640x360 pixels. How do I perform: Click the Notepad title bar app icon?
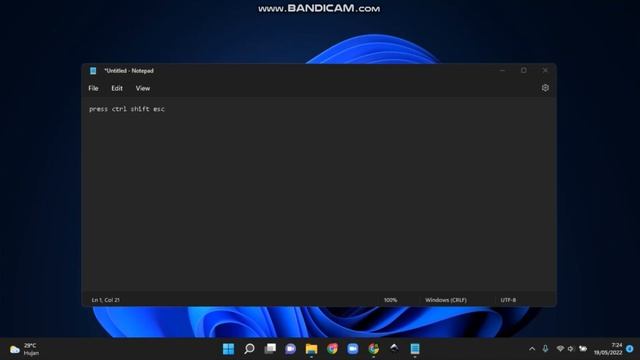click(93, 71)
